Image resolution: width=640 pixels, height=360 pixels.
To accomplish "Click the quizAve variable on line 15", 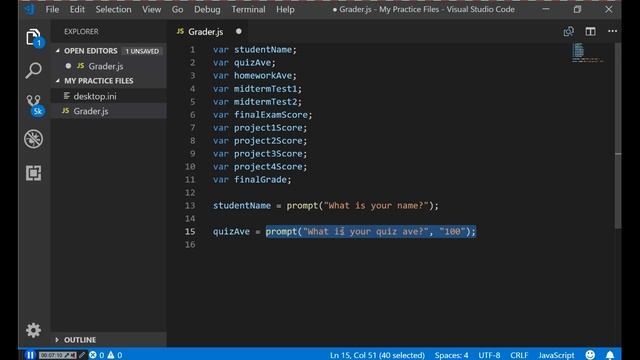I will (231, 231).
